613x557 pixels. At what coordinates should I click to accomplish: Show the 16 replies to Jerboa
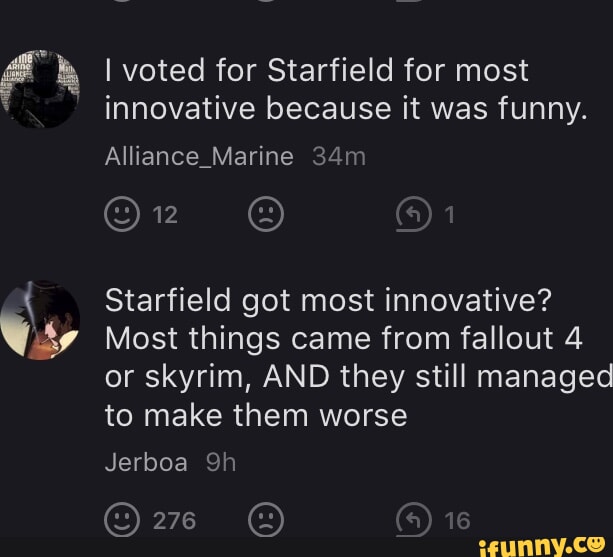coord(456,520)
